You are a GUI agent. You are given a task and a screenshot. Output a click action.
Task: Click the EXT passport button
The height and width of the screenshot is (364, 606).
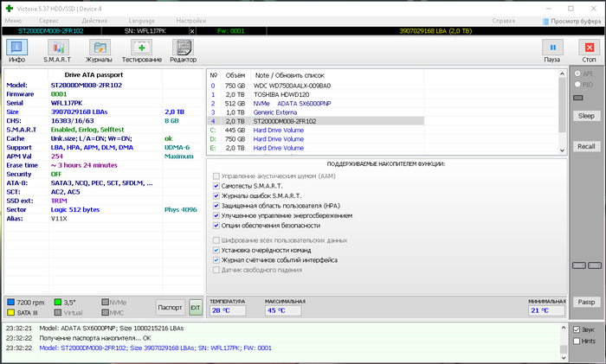196,308
